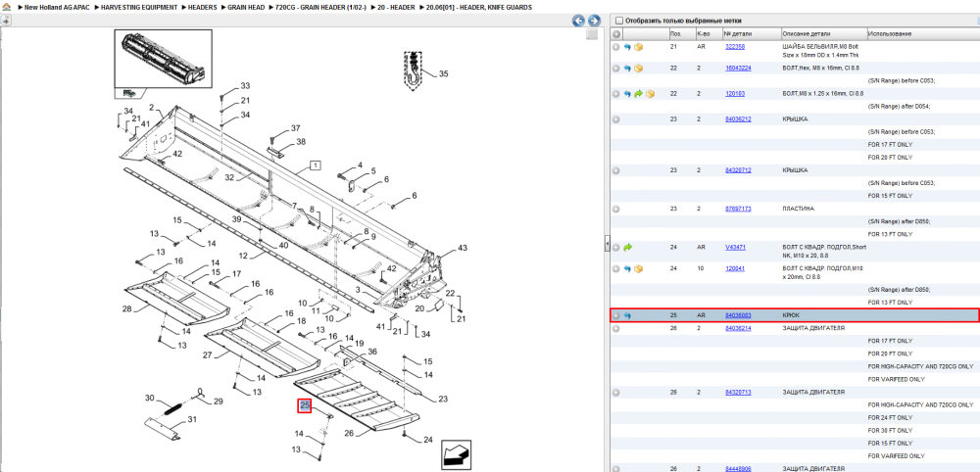Select boxed callout 1 in the diagram
This screenshot has height=472, width=980.
pyautogui.click(x=316, y=165)
